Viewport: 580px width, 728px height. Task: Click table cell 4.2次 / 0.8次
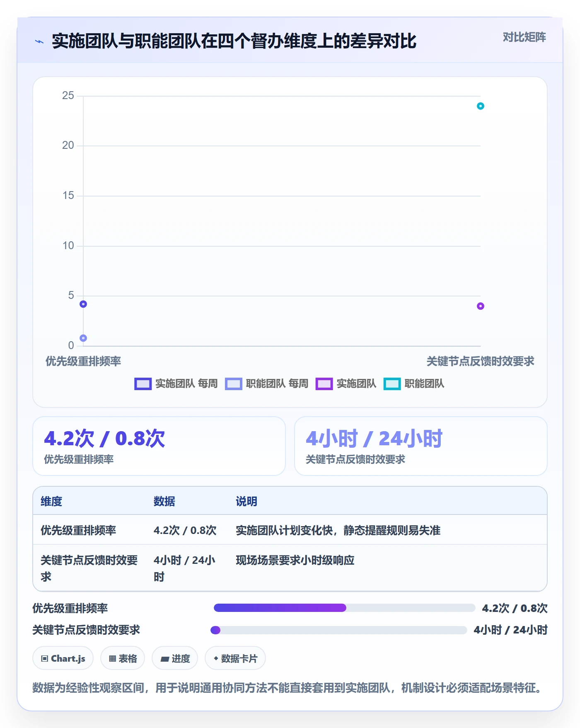(x=185, y=531)
